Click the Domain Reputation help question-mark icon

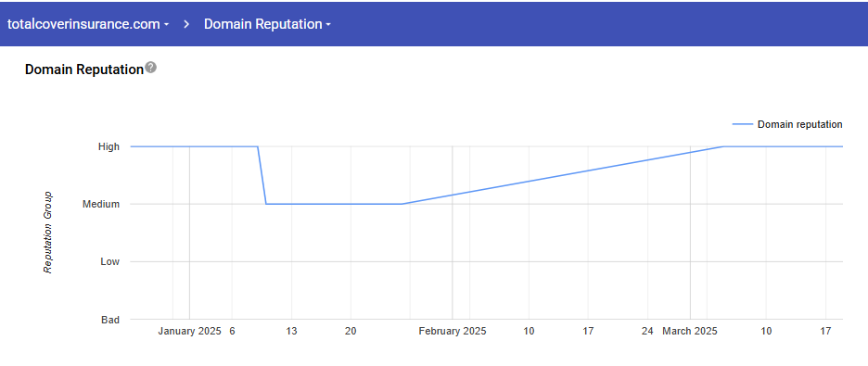(x=150, y=68)
